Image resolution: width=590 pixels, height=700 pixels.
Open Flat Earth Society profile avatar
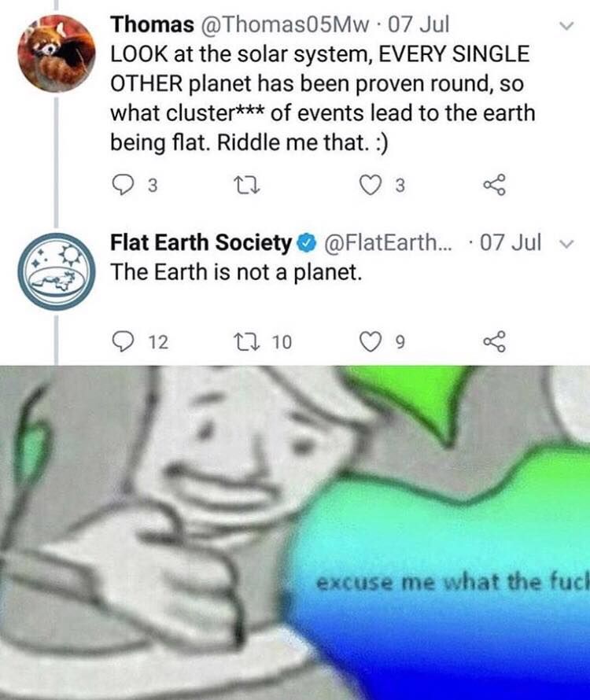(x=57, y=271)
